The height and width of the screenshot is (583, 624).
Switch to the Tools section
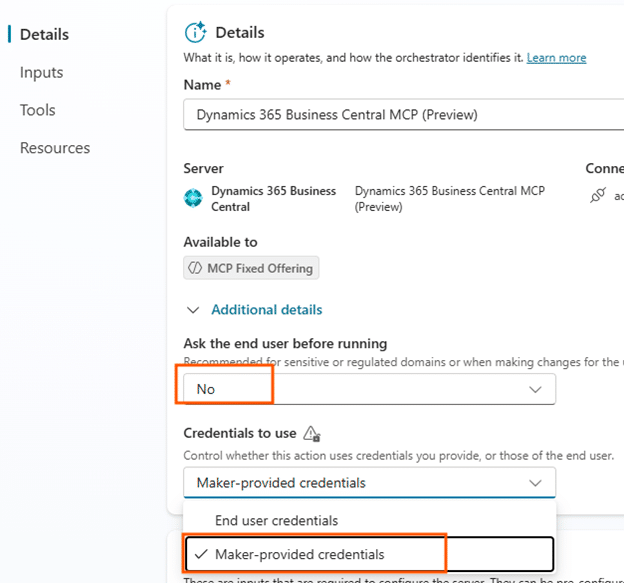coord(37,110)
